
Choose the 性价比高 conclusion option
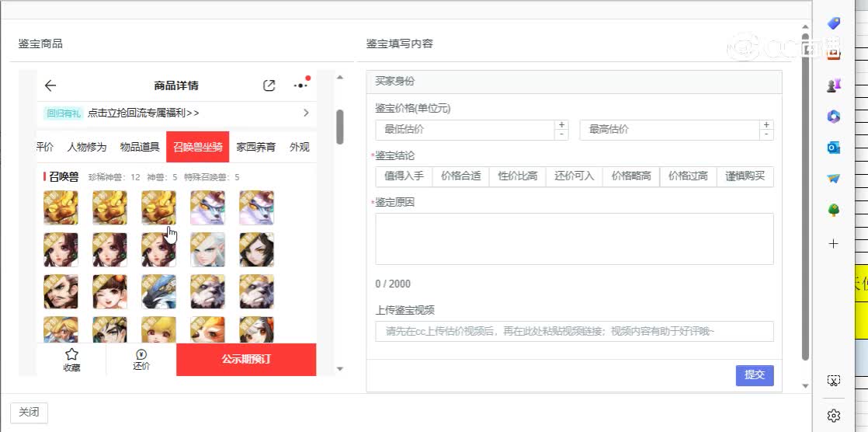[x=518, y=176]
